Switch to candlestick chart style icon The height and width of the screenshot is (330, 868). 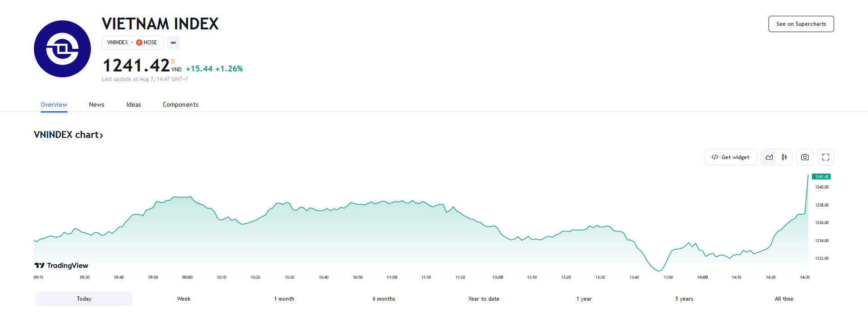pyautogui.click(x=784, y=157)
